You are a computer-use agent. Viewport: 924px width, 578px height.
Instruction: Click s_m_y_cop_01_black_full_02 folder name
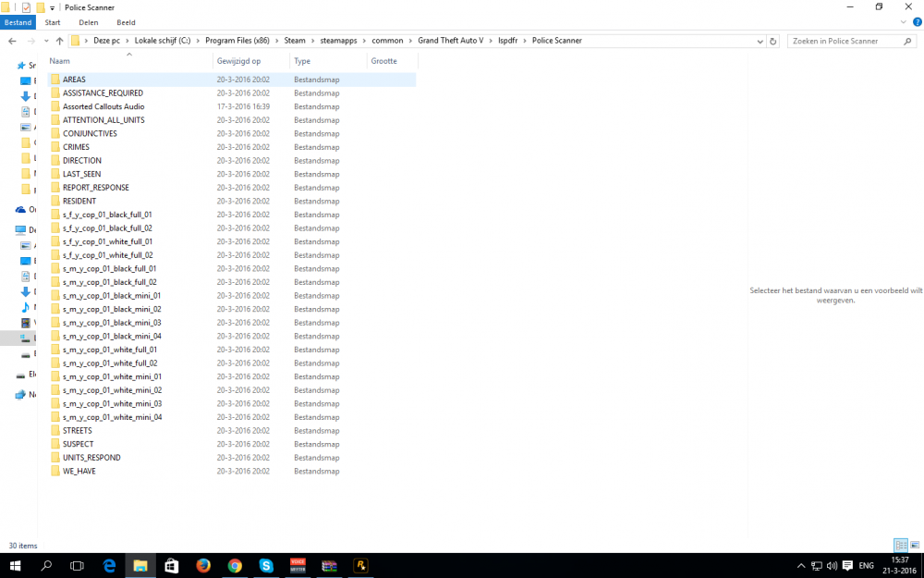tap(110, 282)
